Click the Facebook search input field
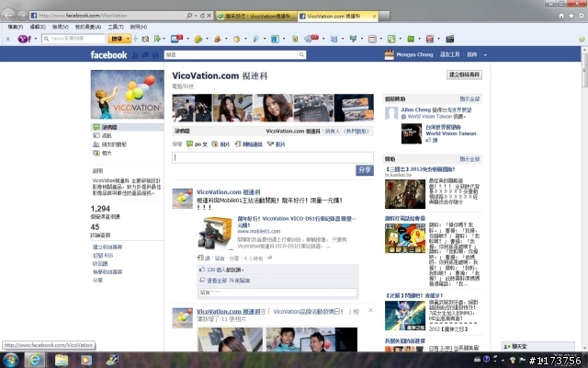 coord(231,55)
